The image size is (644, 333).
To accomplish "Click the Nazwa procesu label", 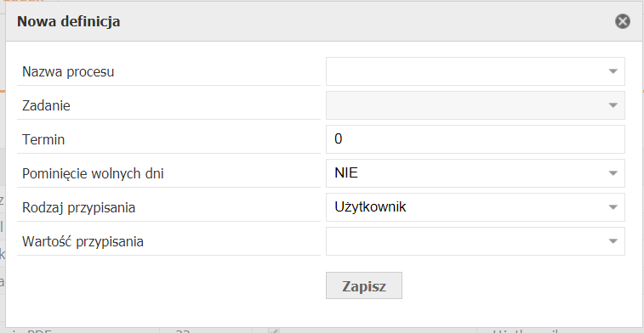I will click(68, 71).
